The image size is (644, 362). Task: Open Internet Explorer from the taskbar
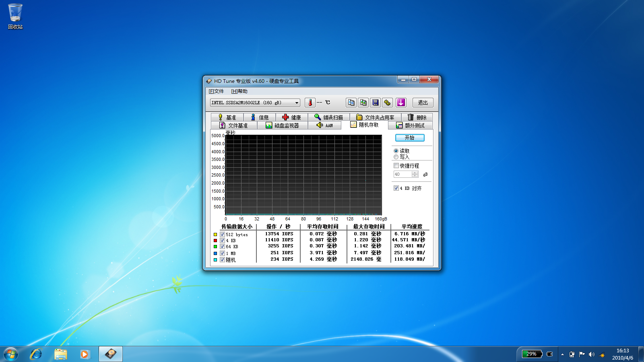point(36,354)
